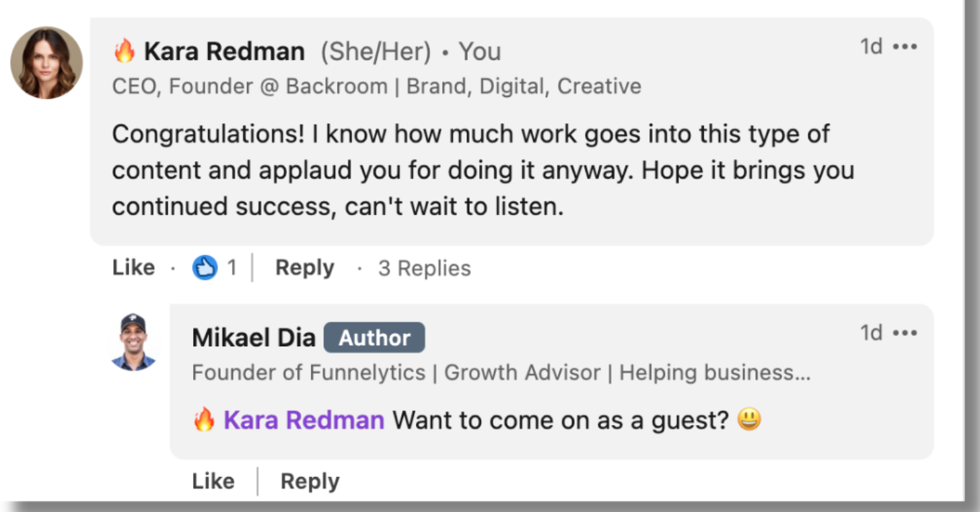The image size is (980, 512).
Task: Reply to Mikael Dia's comment
Action: [310, 481]
